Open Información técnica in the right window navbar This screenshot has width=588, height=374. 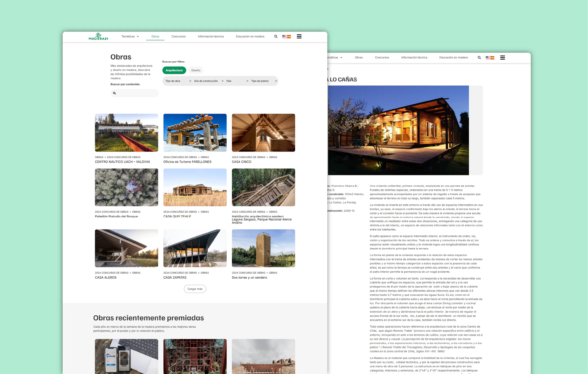coord(414,58)
